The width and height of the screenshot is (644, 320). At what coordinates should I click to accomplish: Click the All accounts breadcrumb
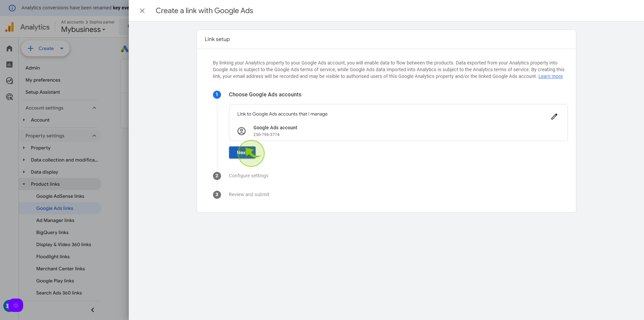(x=72, y=22)
